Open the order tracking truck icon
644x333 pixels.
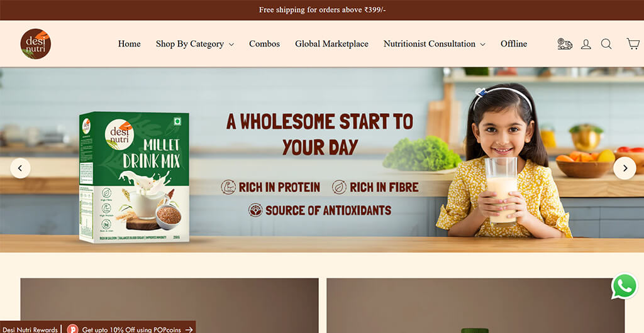pyautogui.click(x=565, y=44)
